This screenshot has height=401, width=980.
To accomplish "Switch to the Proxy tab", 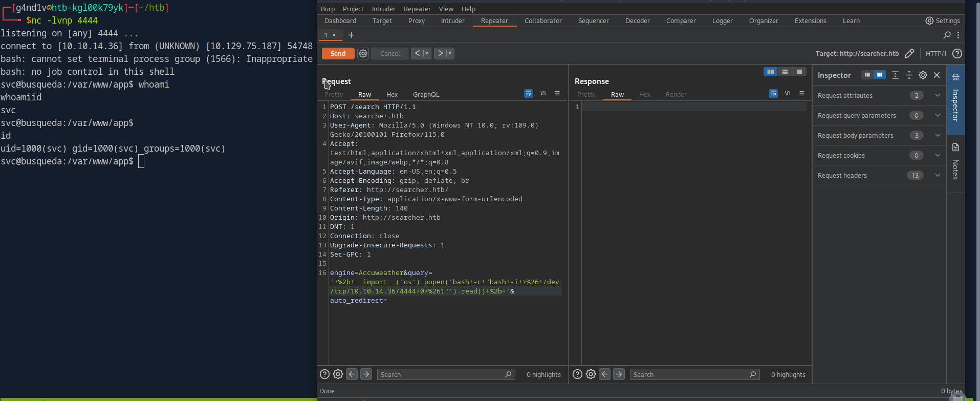I will click(x=417, y=21).
